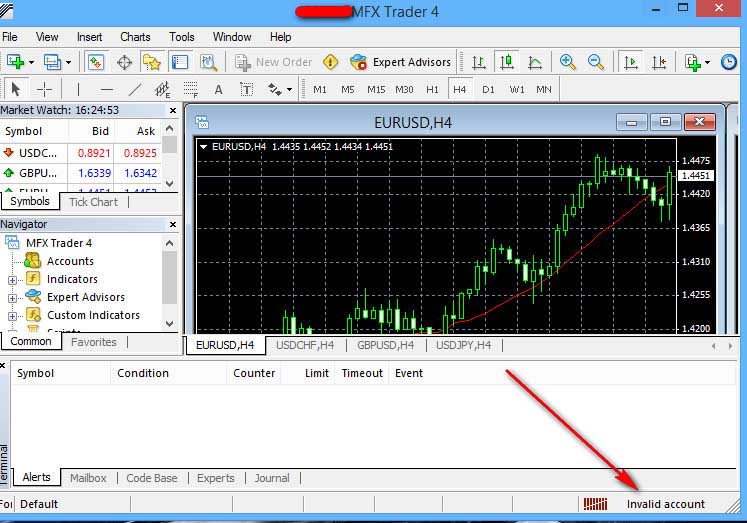Select the horizontal line drawing tool
Image resolution: width=747 pixels, height=523 pixels.
(x=107, y=89)
